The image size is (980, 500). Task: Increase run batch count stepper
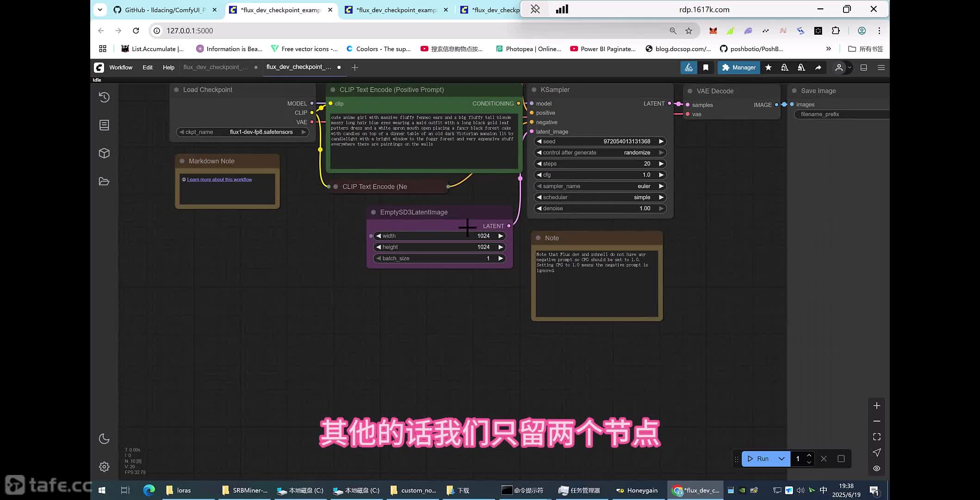coord(809,456)
